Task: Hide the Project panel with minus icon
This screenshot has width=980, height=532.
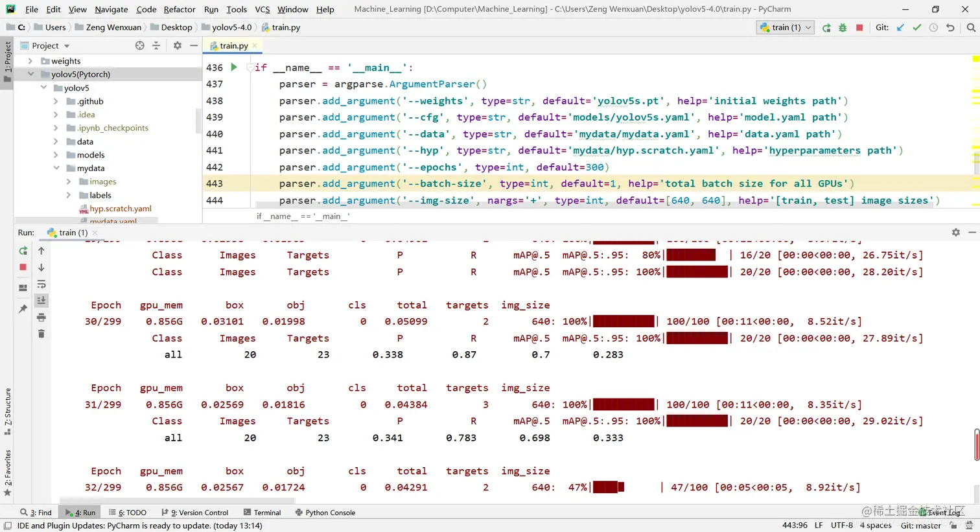Action: point(193,45)
